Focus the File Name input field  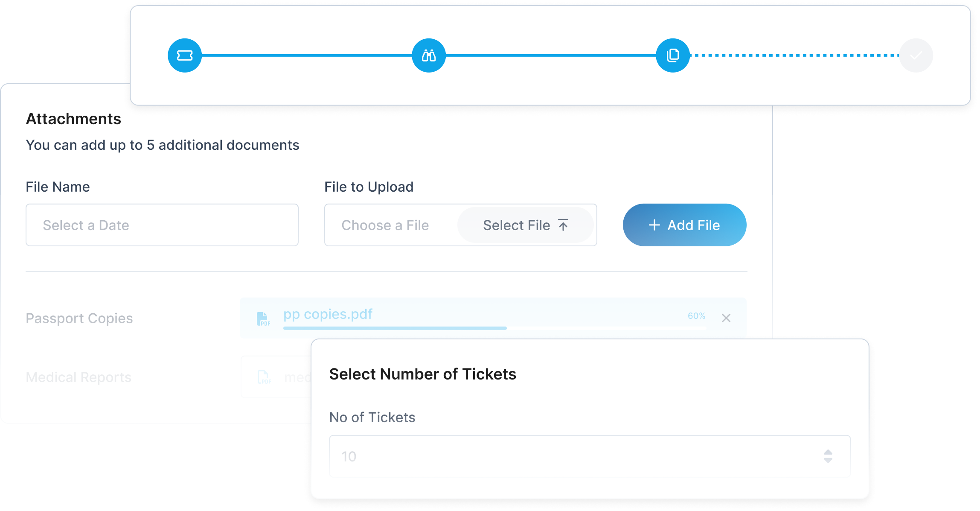(x=162, y=225)
